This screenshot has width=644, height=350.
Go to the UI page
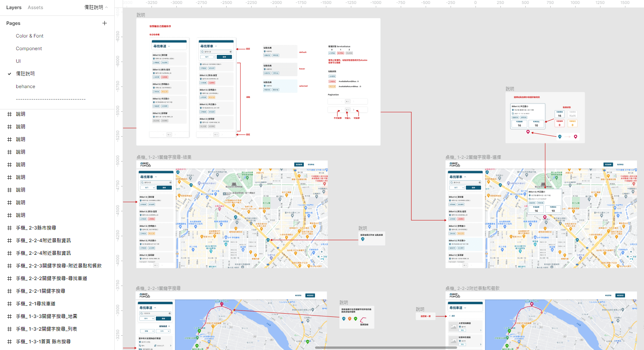pyautogui.click(x=18, y=61)
